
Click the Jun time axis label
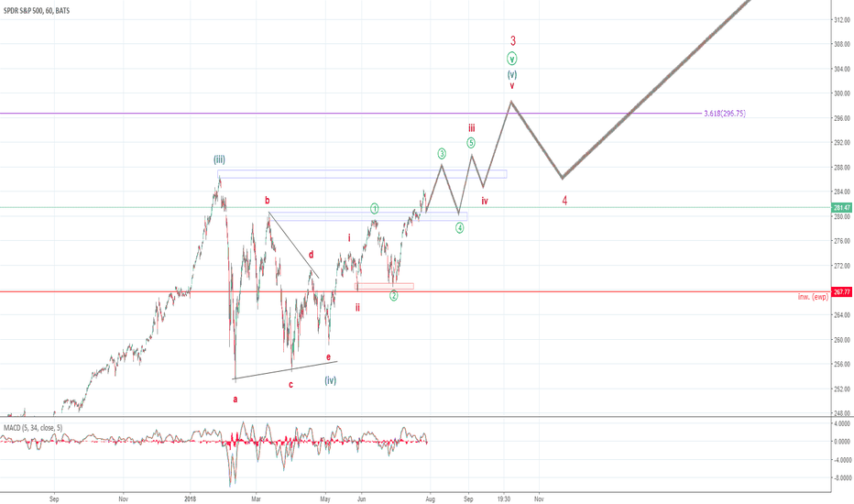[362, 499]
